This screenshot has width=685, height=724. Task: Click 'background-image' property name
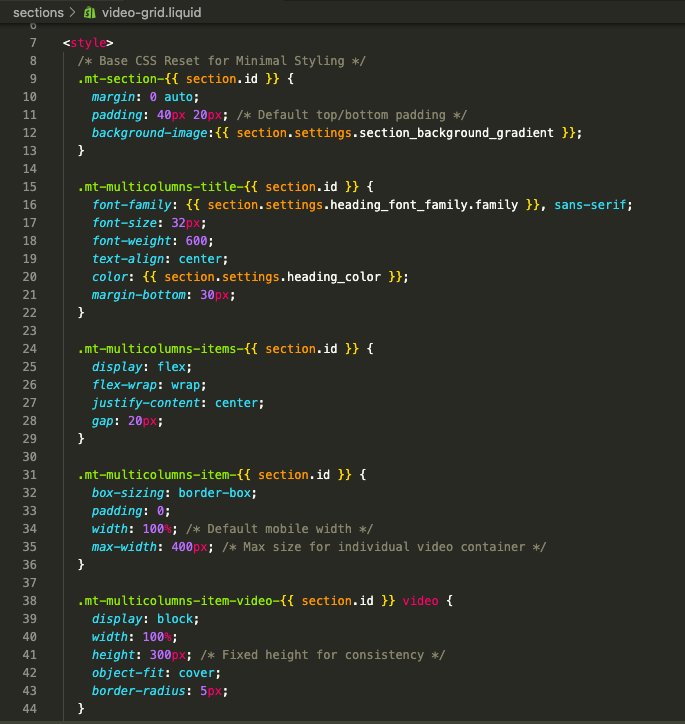(x=150, y=133)
